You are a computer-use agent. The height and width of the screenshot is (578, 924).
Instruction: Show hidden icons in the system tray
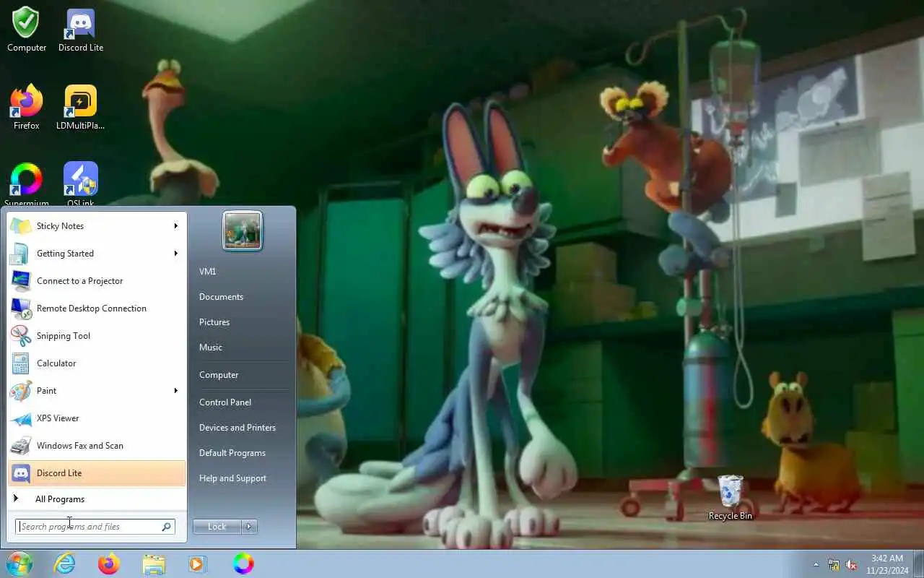[816, 564]
